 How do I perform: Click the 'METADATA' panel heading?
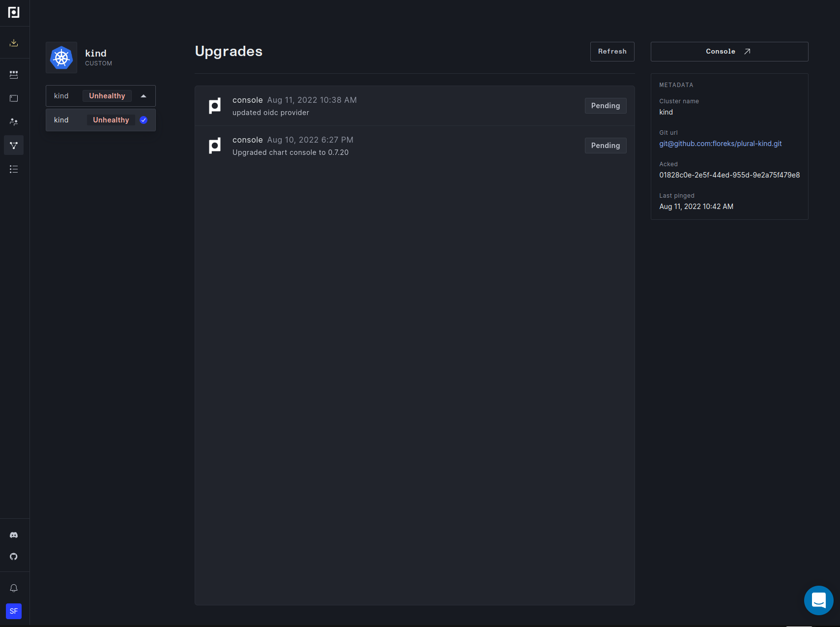click(676, 85)
